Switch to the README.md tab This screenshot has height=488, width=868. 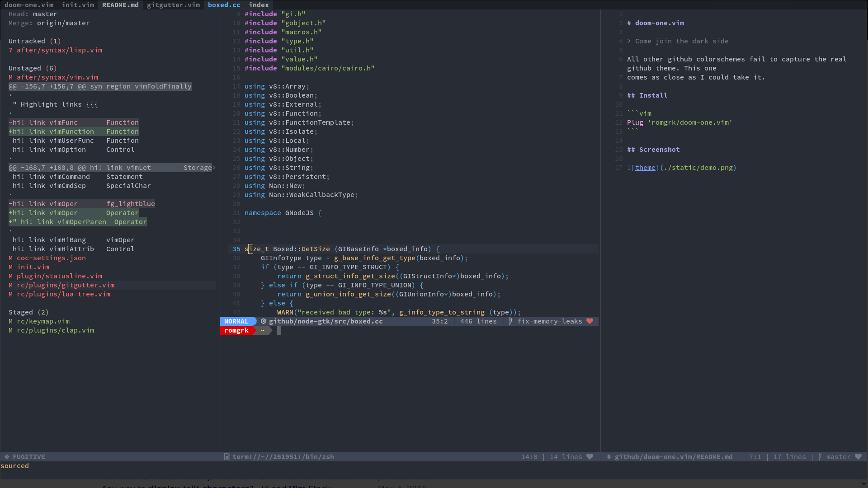coord(120,5)
